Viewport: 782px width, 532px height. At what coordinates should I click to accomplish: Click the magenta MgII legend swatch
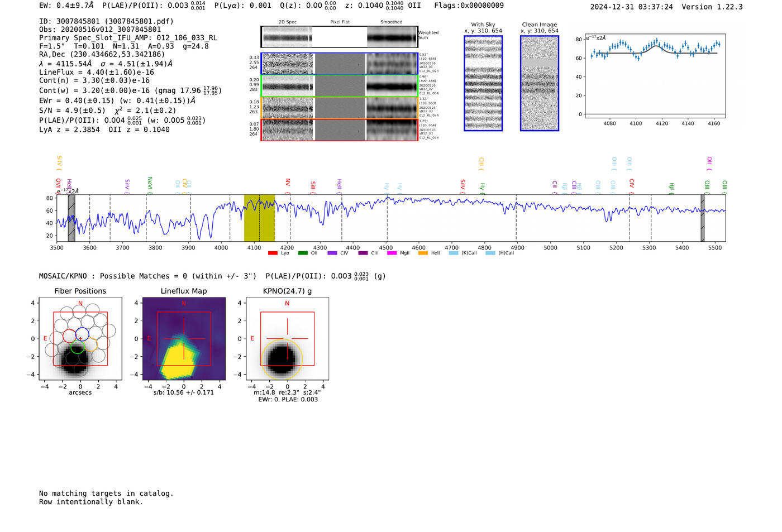[x=392, y=253]
